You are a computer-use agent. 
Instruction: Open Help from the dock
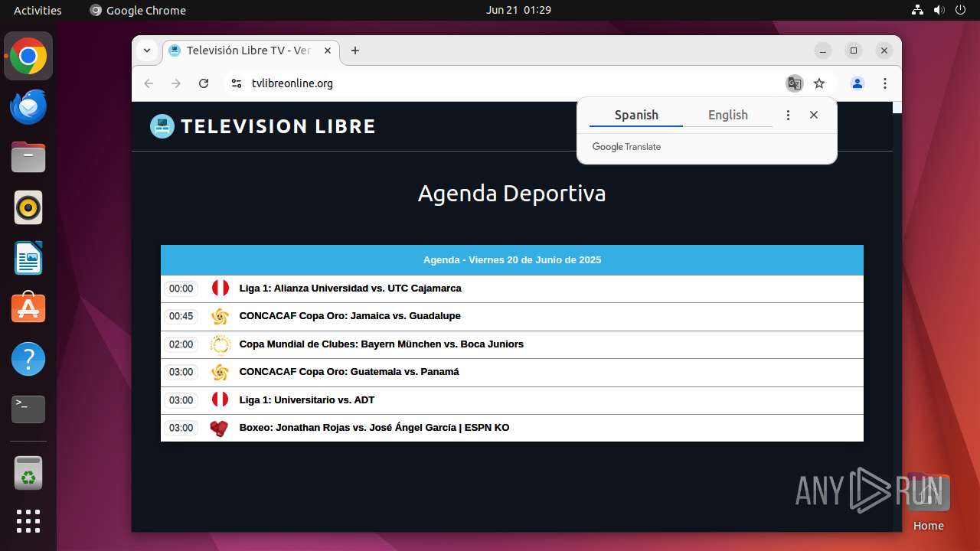(28, 359)
